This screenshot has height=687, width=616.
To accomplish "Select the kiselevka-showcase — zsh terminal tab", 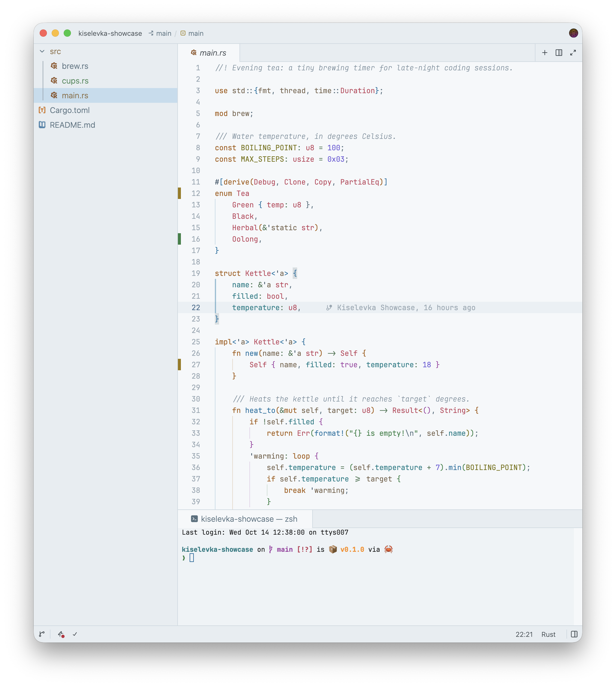I will click(x=245, y=519).
